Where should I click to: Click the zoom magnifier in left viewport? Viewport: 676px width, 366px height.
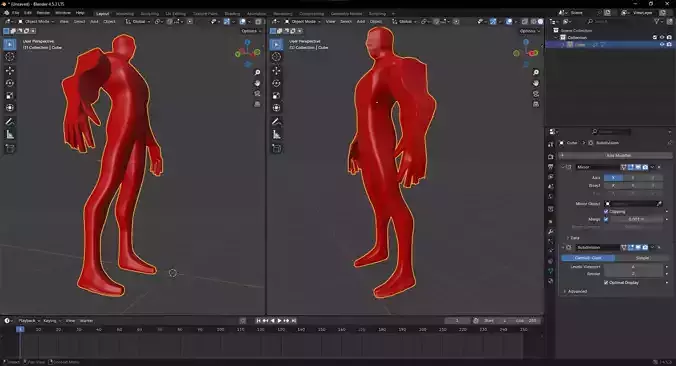tap(257, 72)
